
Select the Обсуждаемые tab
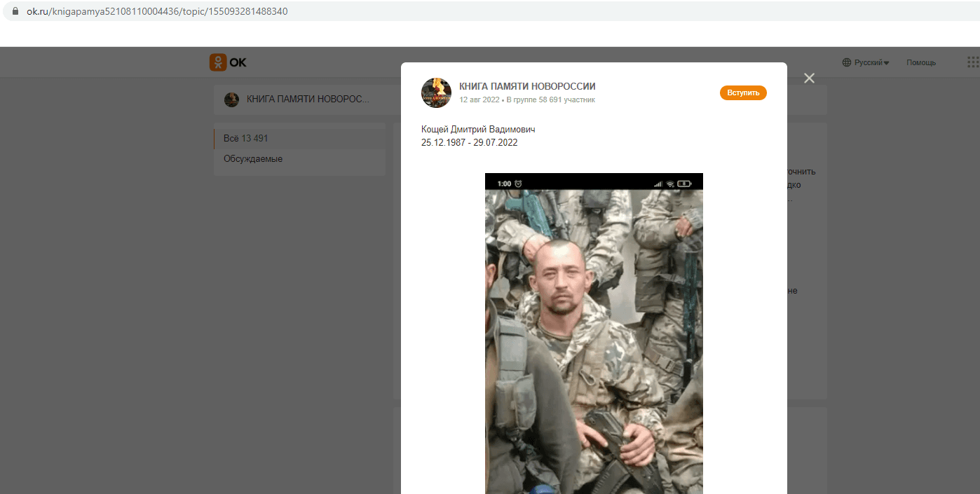(x=300, y=159)
